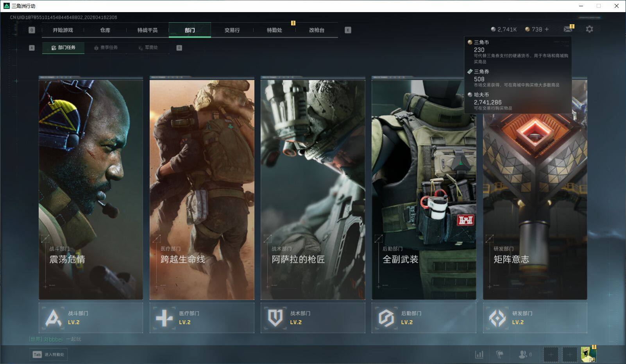Image resolution: width=626 pixels, height=364 pixels.
Task: Click the player avatar in bottom right
Action: click(588, 355)
